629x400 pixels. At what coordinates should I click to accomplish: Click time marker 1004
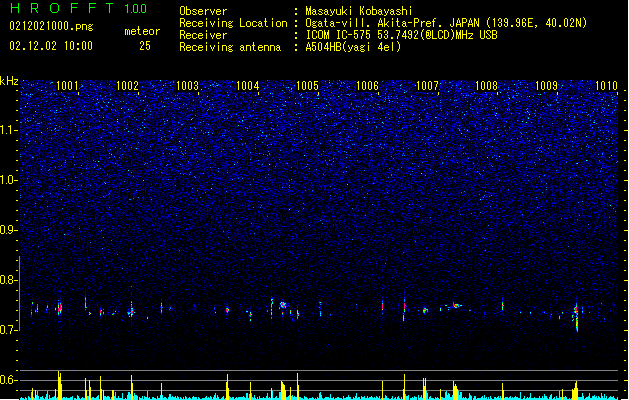(248, 86)
